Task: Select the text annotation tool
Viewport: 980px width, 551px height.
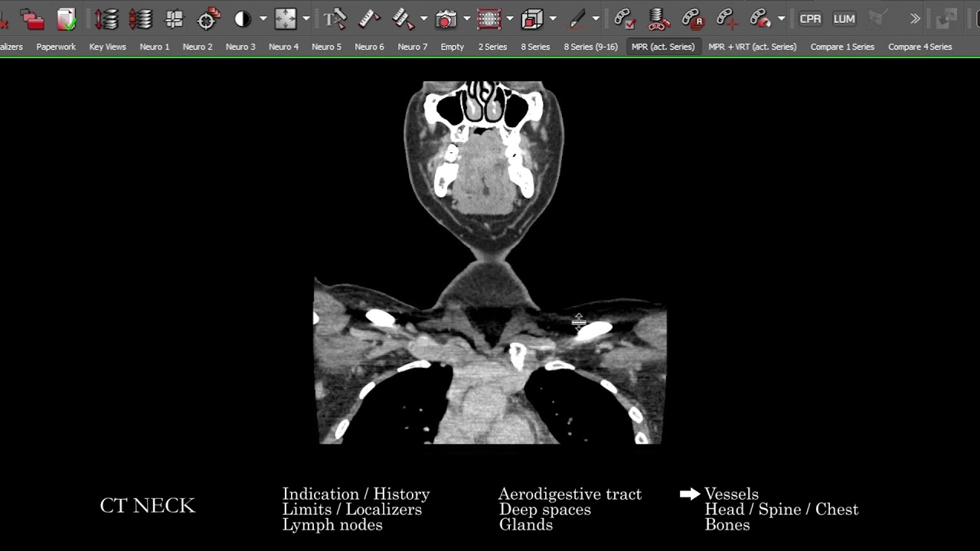Action: (x=335, y=19)
